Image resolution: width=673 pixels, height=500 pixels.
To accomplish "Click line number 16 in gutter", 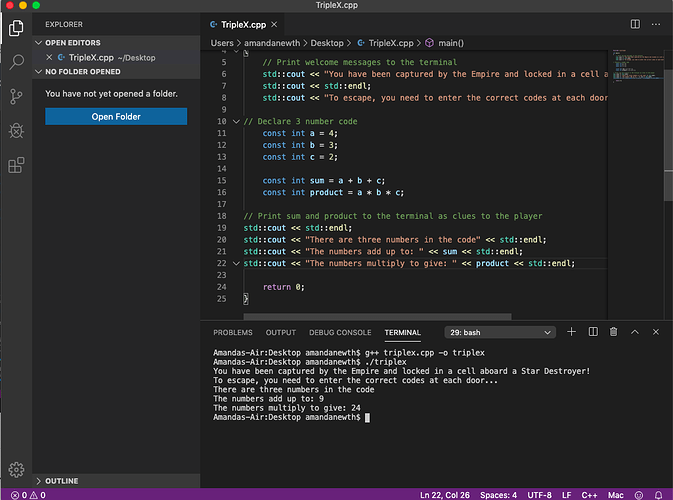I will coord(221,192).
